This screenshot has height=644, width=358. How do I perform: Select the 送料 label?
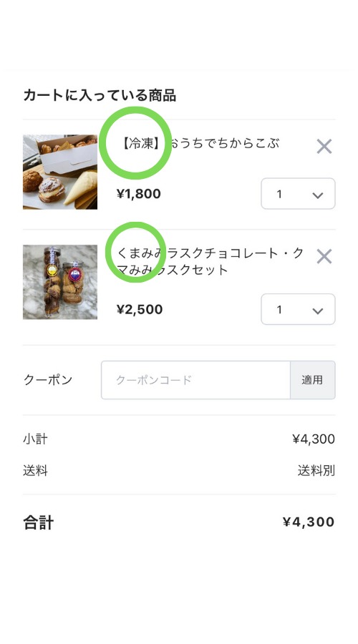[x=35, y=470]
